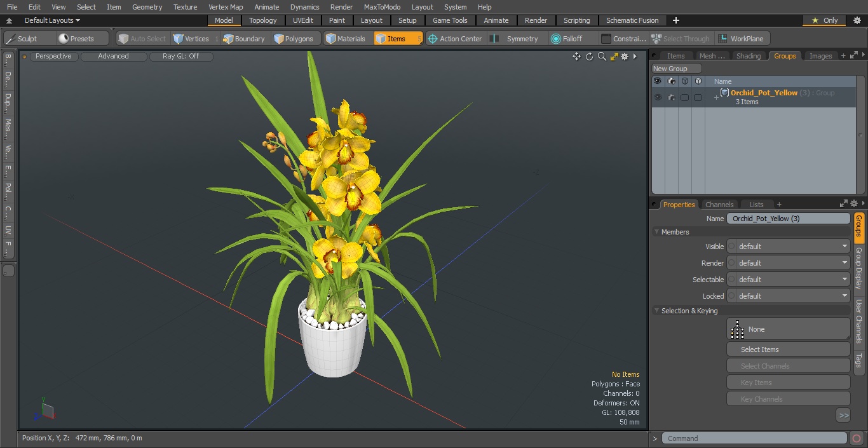The image size is (868, 448).
Task: Toggle render camera for Orchid_Pot_Yellow group
Action: pyautogui.click(x=671, y=97)
